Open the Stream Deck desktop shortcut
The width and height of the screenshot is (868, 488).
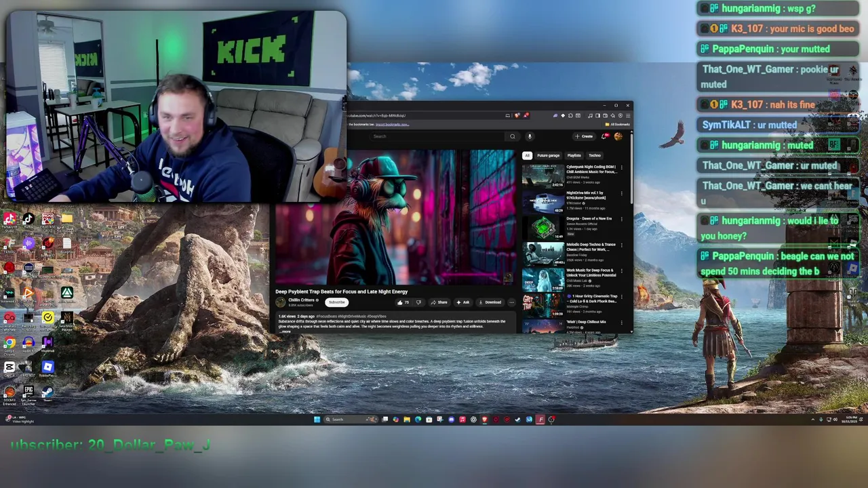(x=28, y=268)
